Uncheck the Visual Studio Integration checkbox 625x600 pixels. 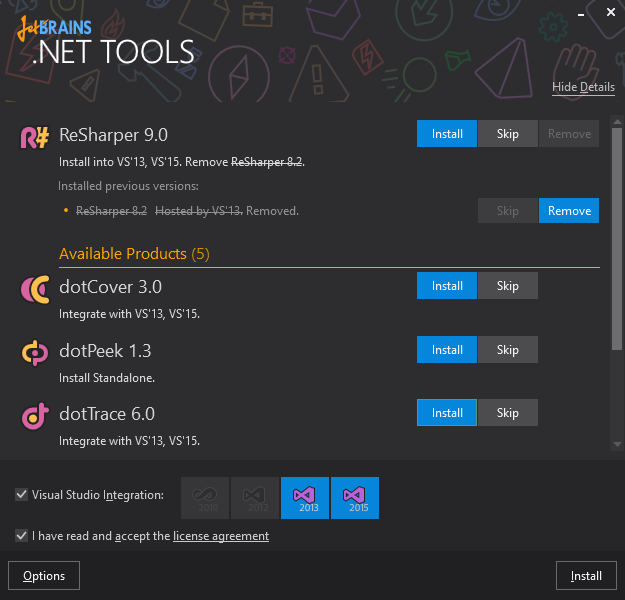tap(22, 494)
